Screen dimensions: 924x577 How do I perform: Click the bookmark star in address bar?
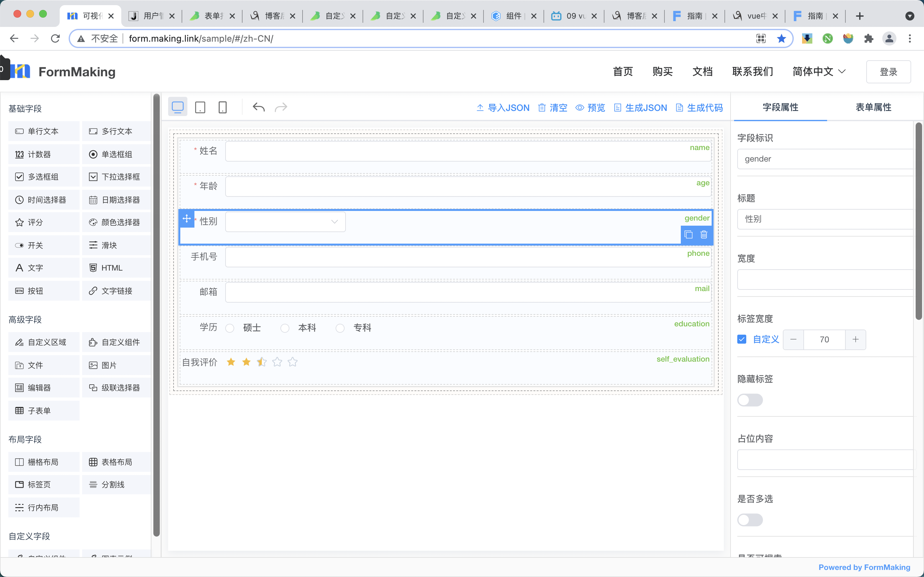click(781, 38)
